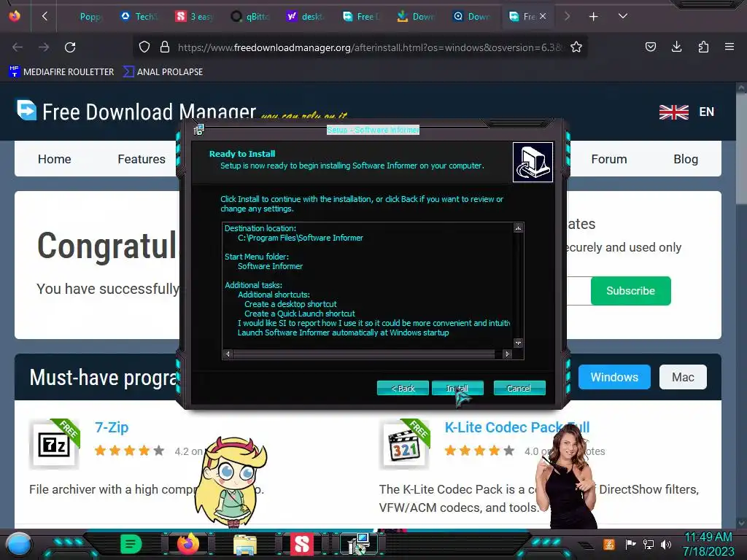Open the EN language selector
Screen dimensions: 747x560
pyautogui.click(x=706, y=112)
